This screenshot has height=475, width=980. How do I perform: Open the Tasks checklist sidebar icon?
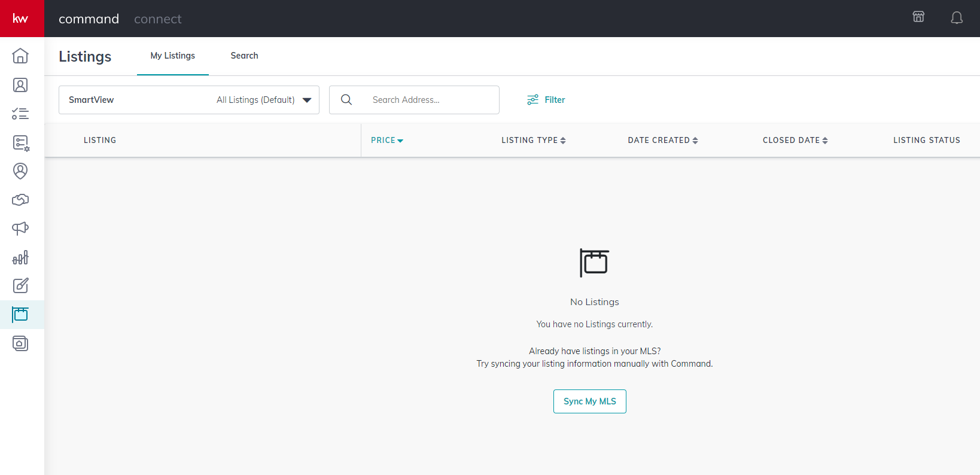pos(20,114)
